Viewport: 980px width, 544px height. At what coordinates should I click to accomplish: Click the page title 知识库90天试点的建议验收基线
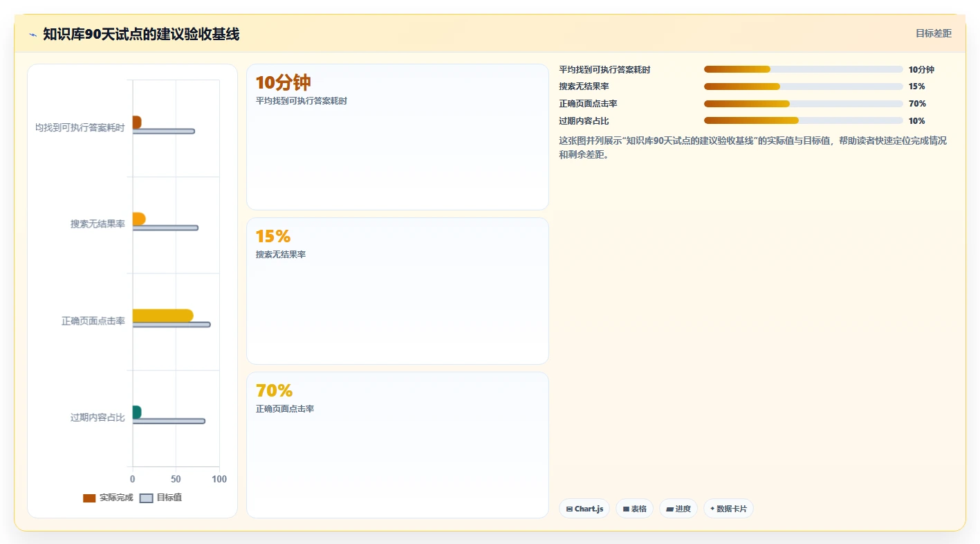click(x=141, y=34)
